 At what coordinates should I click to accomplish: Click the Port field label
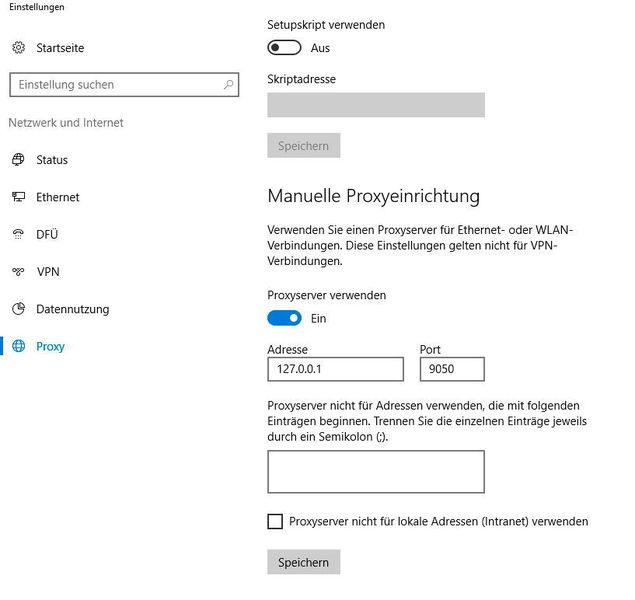point(430,349)
